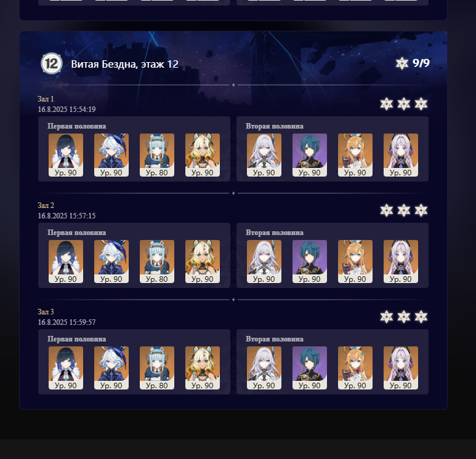Click the star icon beside 9/9
The height and width of the screenshot is (459, 476).
[x=402, y=63]
